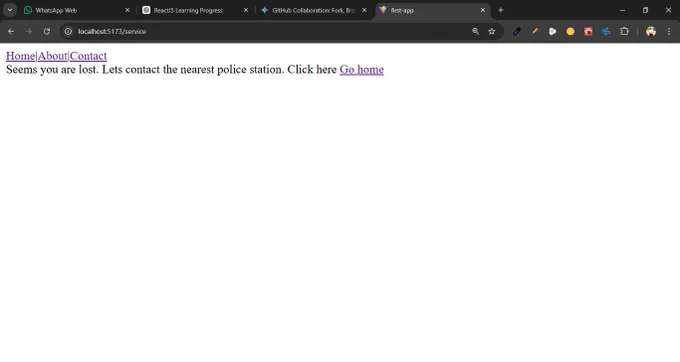The width and height of the screenshot is (680, 362).
Task: Close the ReactJS Learning Progress tab
Action: tap(246, 10)
